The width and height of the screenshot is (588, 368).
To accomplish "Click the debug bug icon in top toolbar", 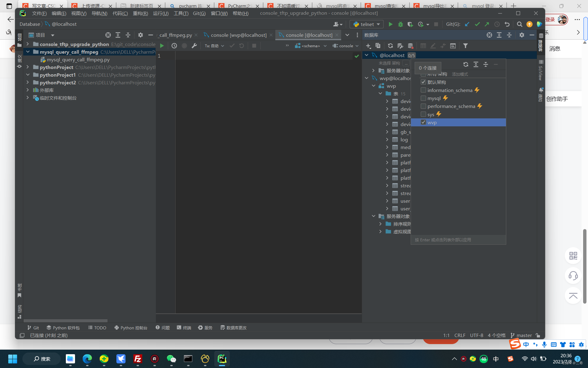I will [x=400, y=24].
